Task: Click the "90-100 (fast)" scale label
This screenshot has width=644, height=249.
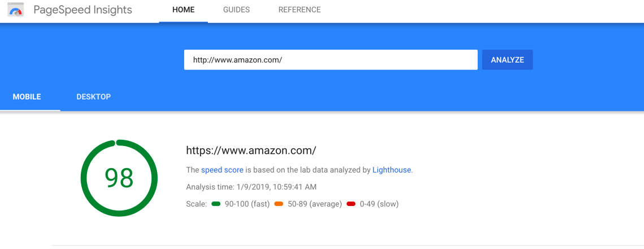Action: (246, 204)
